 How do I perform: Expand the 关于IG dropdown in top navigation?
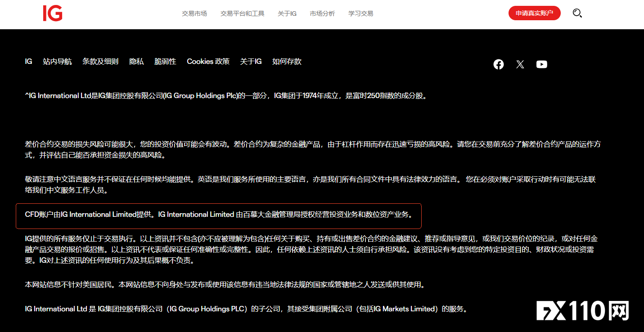click(x=287, y=13)
